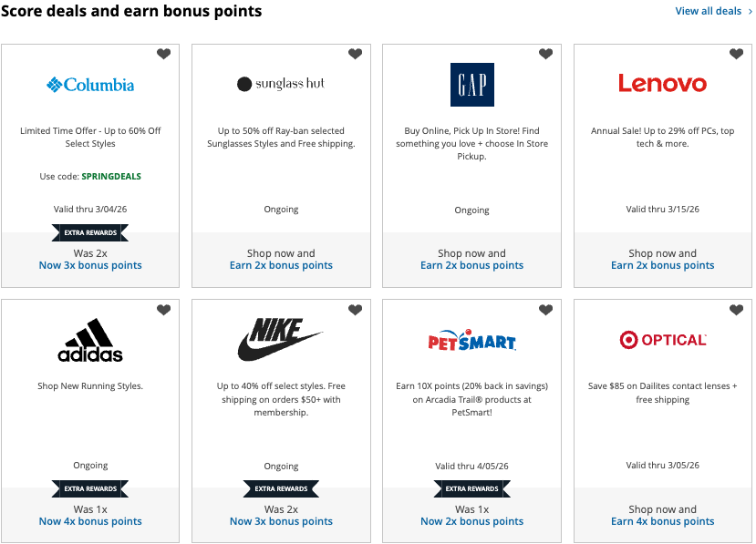Click the Adidas logo
This screenshot has height=544, width=756.
click(90, 341)
